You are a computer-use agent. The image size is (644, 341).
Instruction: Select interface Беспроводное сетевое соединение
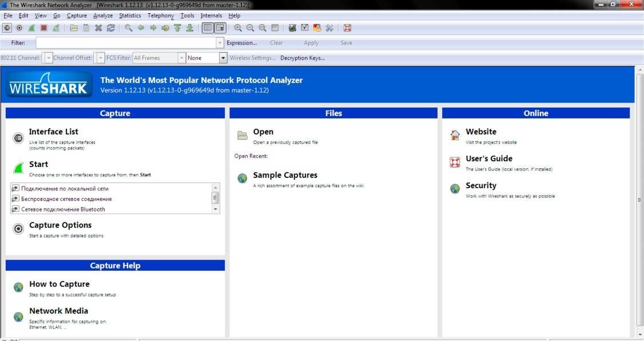pos(66,199)
